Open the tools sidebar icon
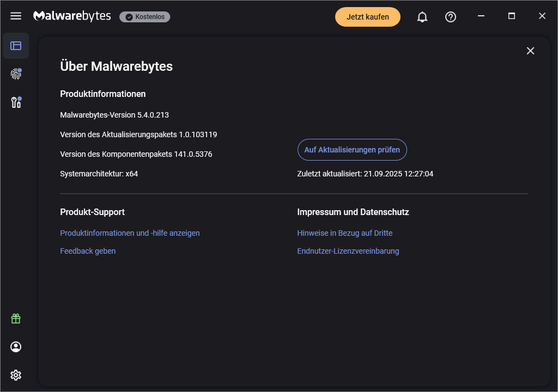The image size is (558, 392). pos(16,102)
